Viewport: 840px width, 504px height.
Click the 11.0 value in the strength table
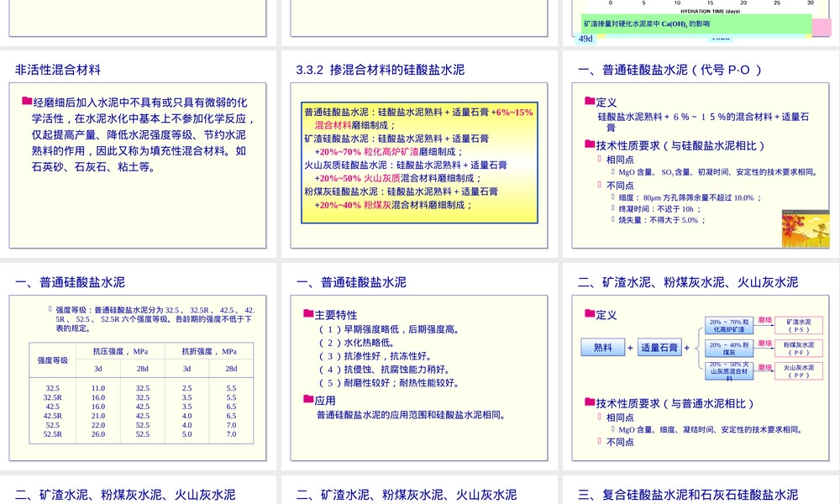(98, 388)
